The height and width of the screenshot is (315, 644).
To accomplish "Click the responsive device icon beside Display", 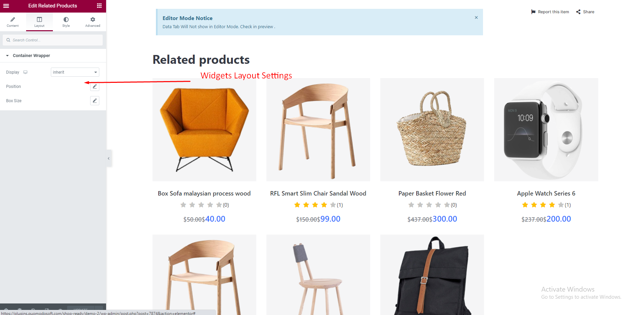I will click(x=25, y=72).
